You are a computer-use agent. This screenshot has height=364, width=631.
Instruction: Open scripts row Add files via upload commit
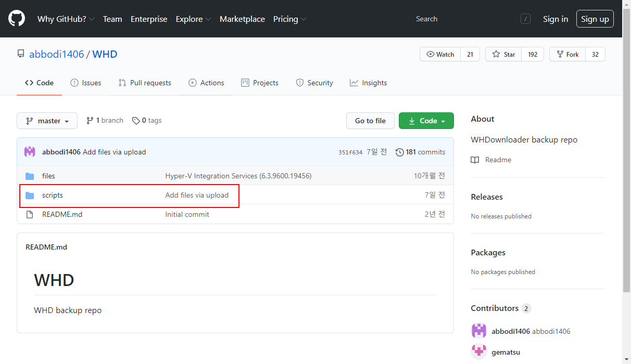[x=197, y=195]
